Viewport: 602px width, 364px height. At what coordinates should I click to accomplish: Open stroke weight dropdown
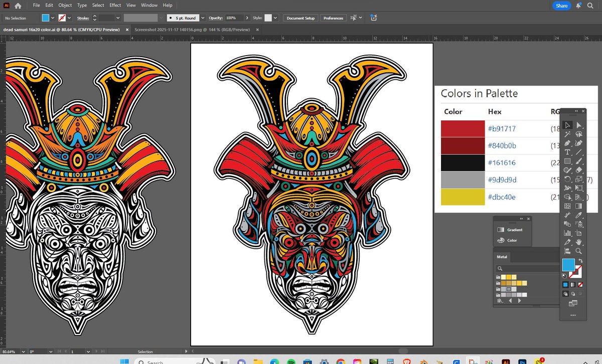117,18
